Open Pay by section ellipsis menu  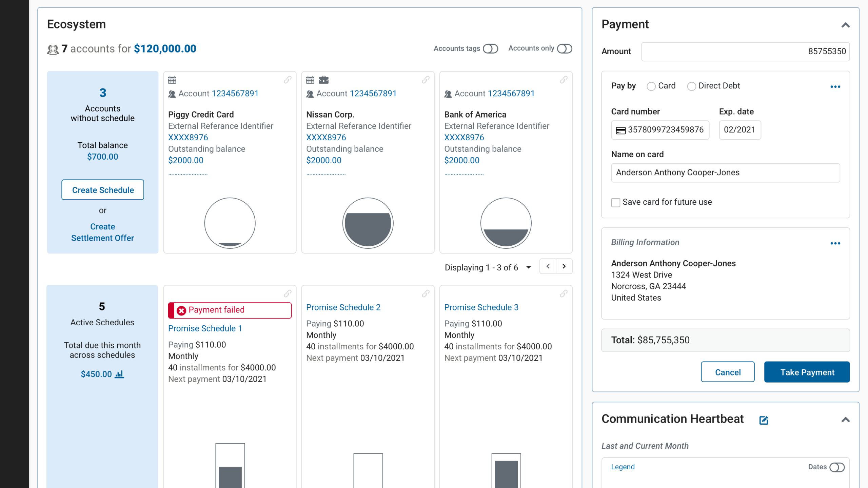click(x=835, y=87)
